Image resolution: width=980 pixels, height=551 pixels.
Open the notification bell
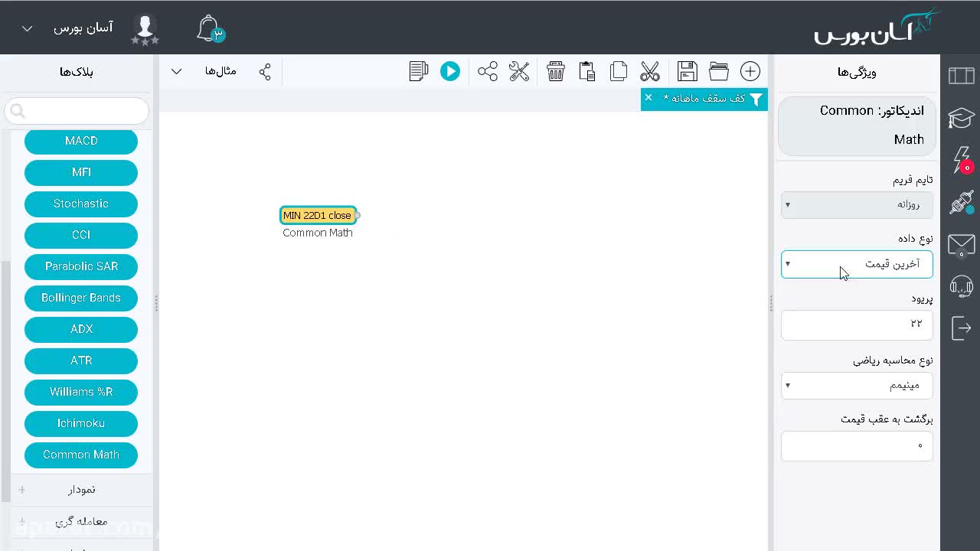(209, 29)
